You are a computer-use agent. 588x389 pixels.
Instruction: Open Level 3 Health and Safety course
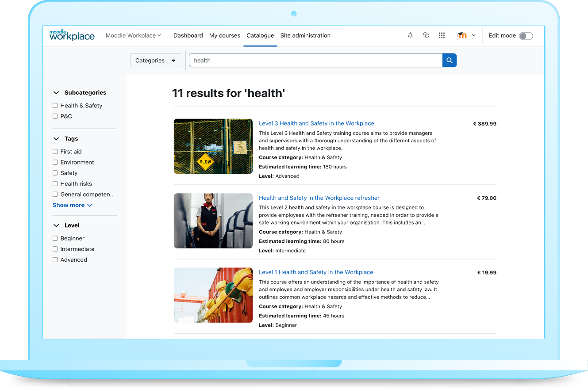(316, 123)
